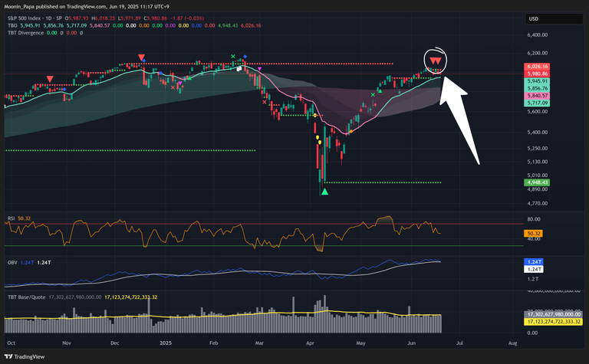This screenshot has width=589, height=364.
Task: Click the S&P 500 Index symbol legend
Action: tap(35, 18)
